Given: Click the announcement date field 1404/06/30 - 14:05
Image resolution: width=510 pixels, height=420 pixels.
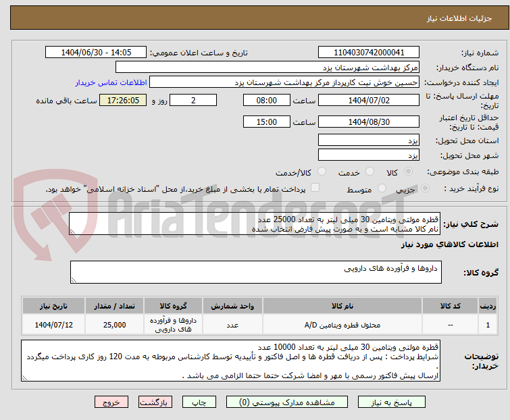Looking at the screenshot, I should coord(96,53).
